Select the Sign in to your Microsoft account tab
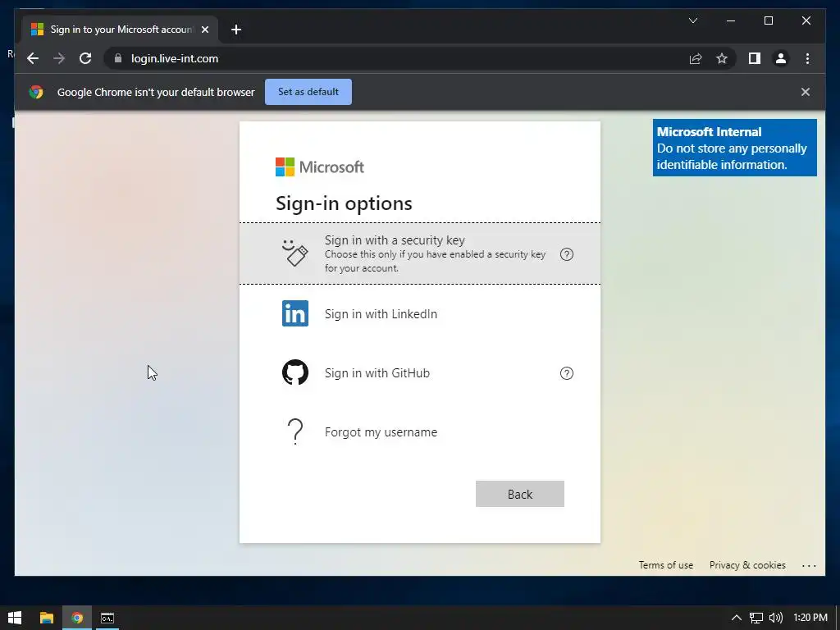 click(x=120, y=30)
